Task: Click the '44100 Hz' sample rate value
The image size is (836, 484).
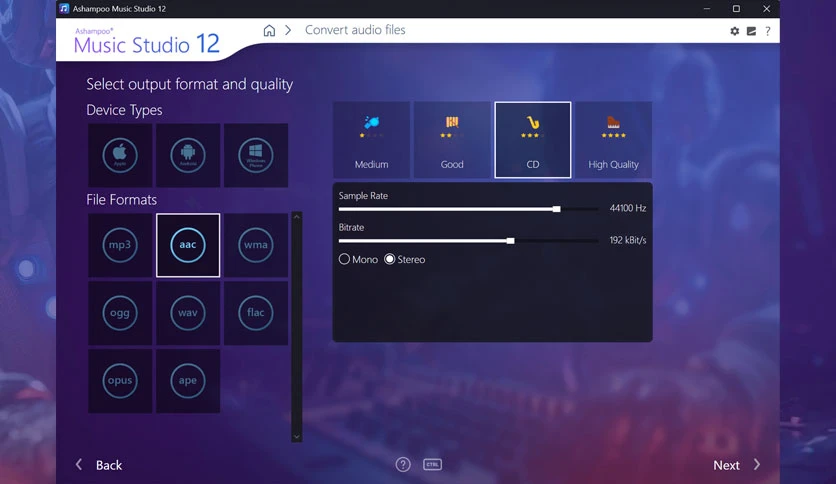Action: [628, 208]
